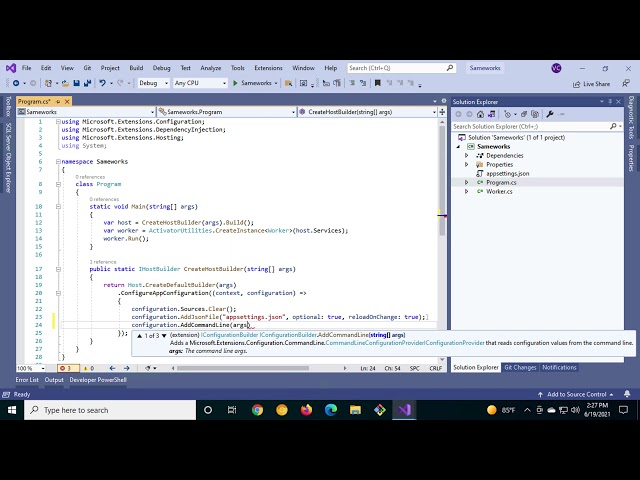The height and width of the screenshot is (480, 640).
Task: Open the Debug configuration dropdown
Action: 153,83
